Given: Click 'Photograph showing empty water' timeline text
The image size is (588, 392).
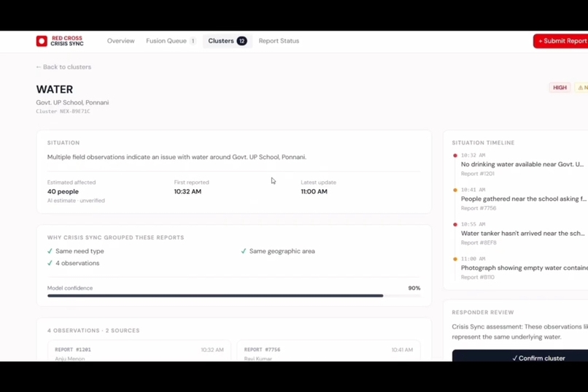Looking at the screenshot, I should [x=525, y=268].
